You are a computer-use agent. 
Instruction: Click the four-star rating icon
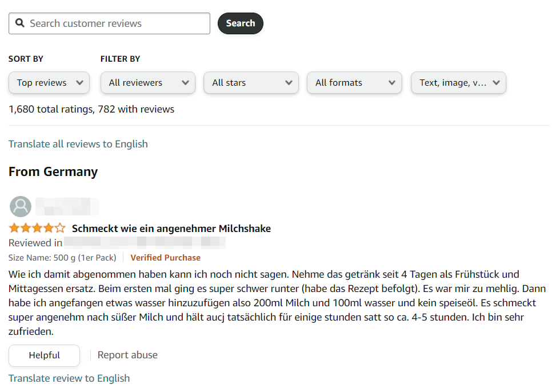(x=37, y=229)
